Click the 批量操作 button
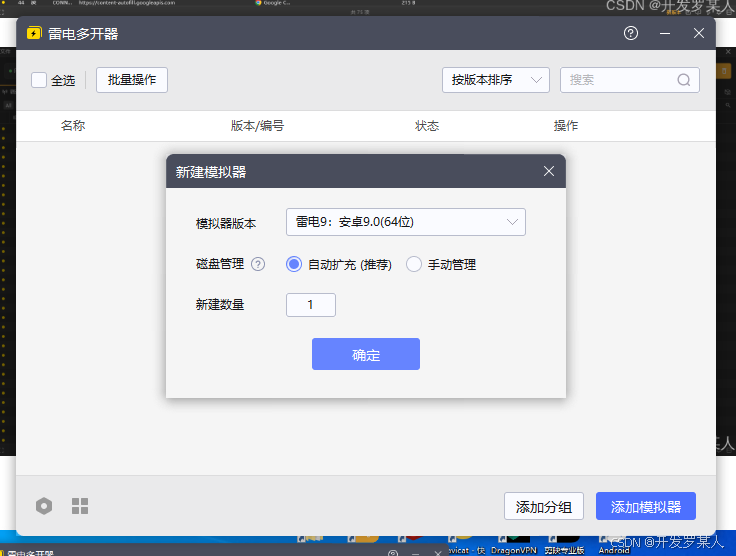The width and height of the screenshot is (736, 556). (132, 80)
